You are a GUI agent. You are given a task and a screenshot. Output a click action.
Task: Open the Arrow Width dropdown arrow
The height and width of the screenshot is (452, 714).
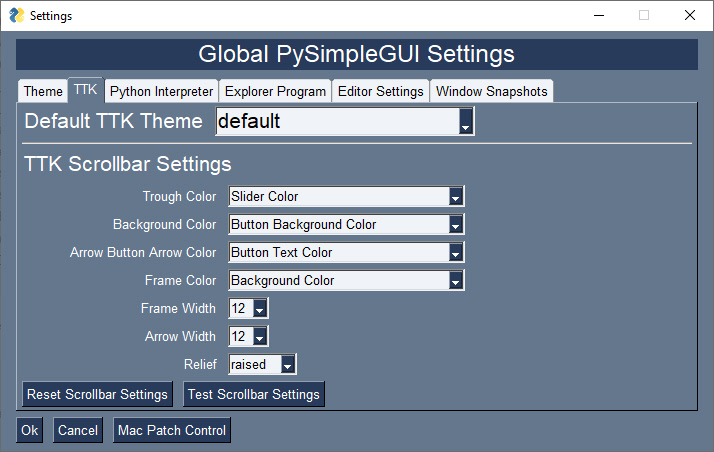[260, 336]
